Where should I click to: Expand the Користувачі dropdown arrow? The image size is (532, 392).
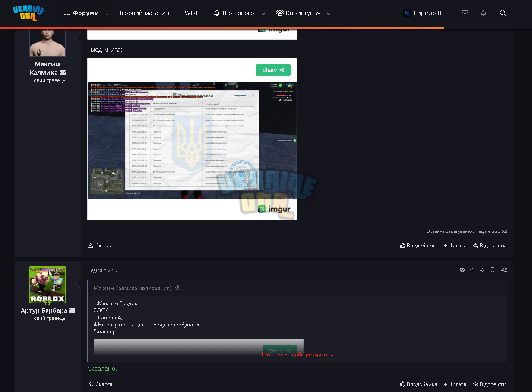329,13
